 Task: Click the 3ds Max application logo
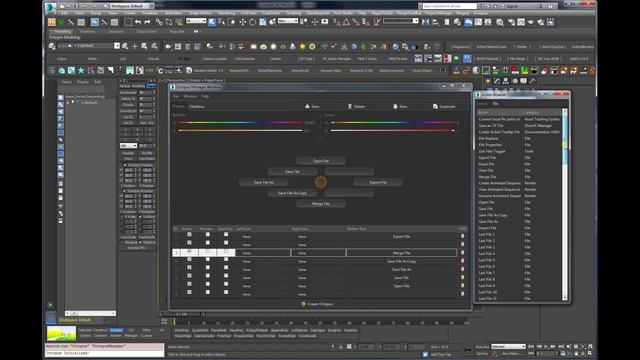50,7
